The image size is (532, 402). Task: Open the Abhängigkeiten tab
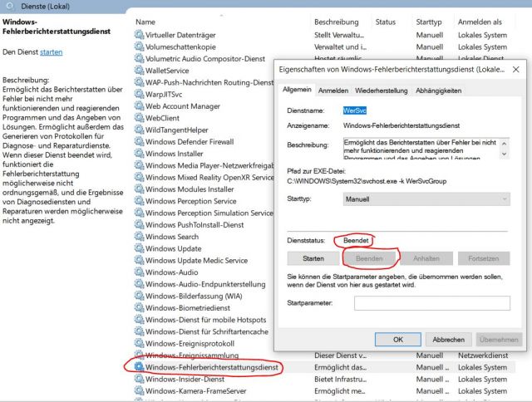[438, 91]
